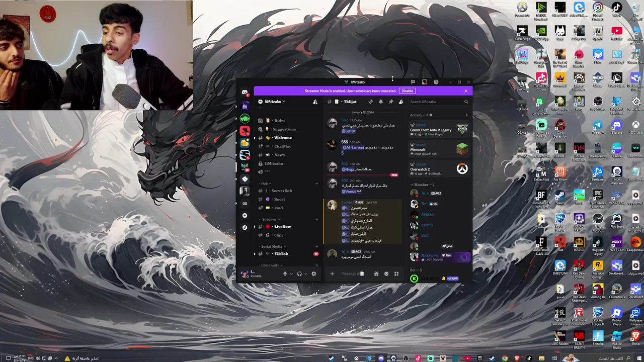
Task: Expand Activity section chevron arrow
Action: pyautogui.click(x=466, y=115)
